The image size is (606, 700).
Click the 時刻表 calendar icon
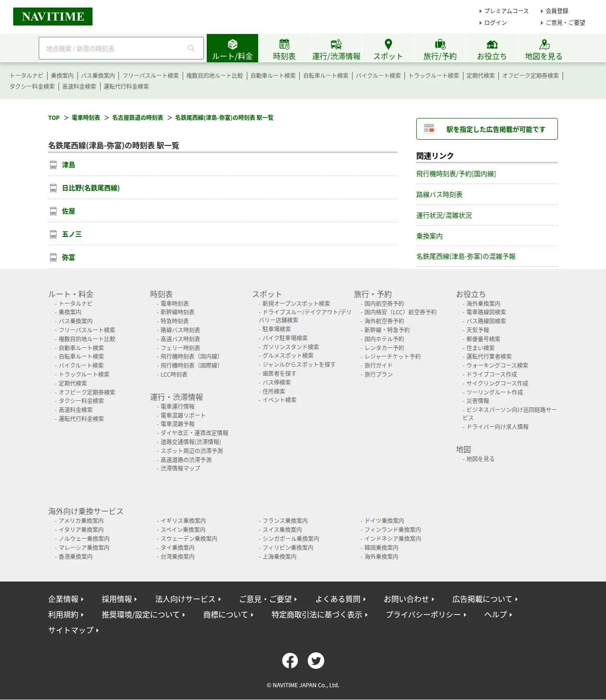[x=284, y=44]
